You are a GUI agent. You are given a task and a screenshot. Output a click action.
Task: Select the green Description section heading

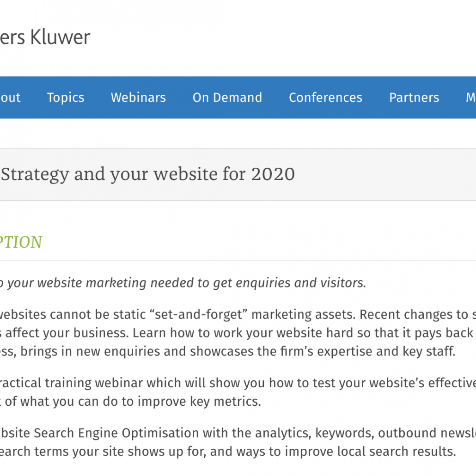21,242
